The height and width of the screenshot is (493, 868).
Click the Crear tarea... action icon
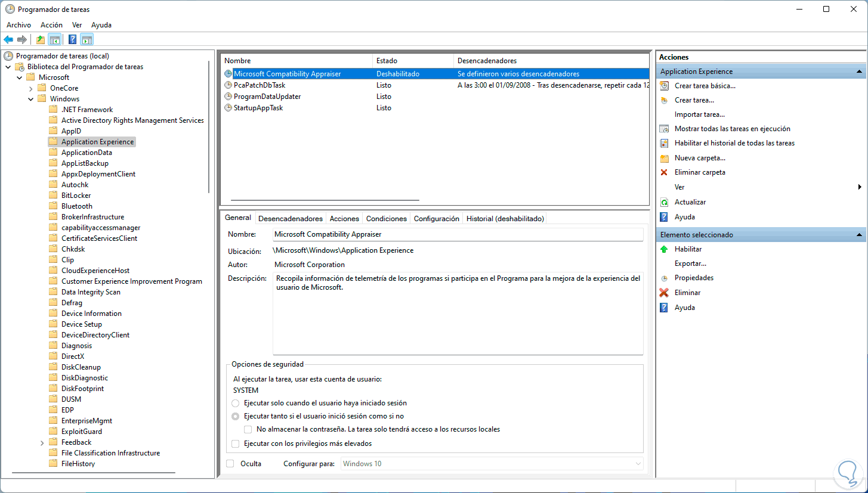point(664,100)
